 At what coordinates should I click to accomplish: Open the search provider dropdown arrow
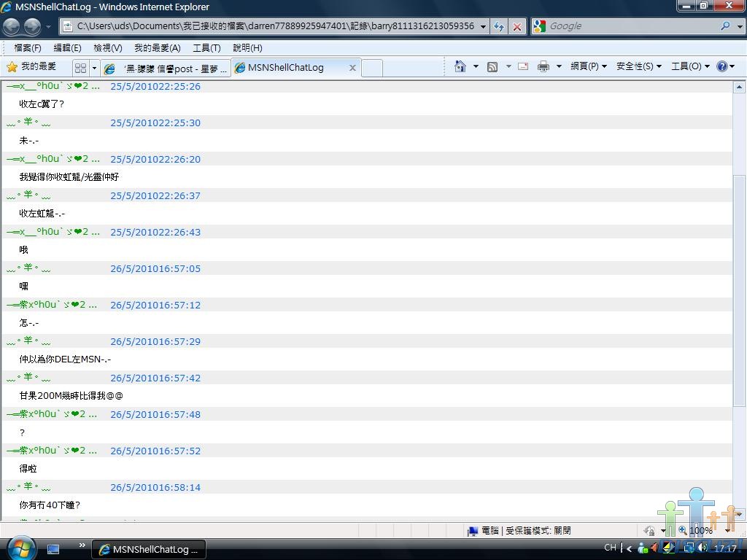(740, 27)
